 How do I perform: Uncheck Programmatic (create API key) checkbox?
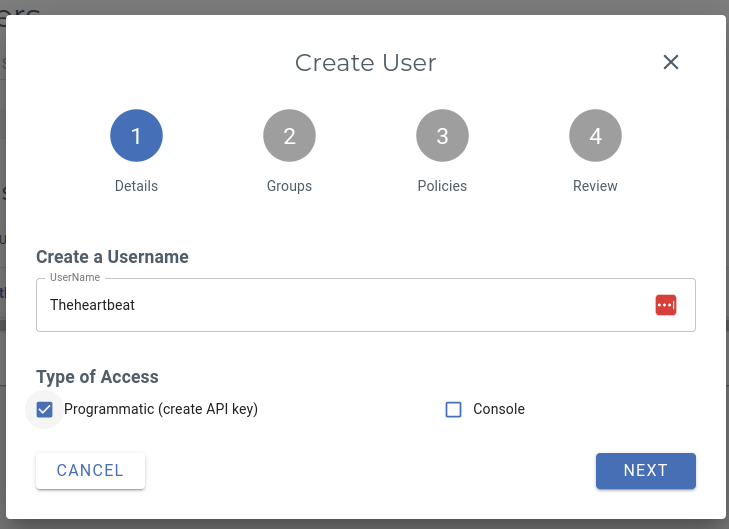45,410
